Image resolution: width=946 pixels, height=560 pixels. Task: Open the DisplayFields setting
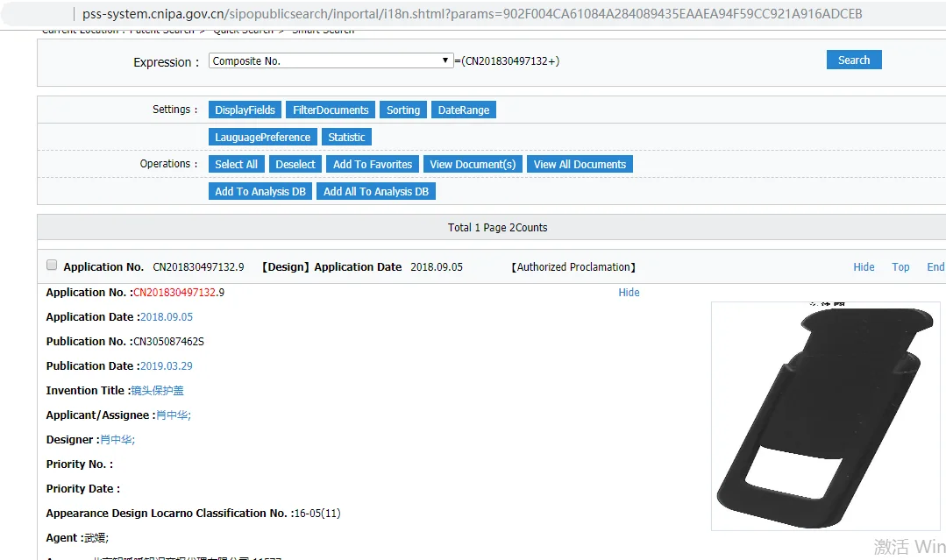pyautogui.click(x=245, y=110)
